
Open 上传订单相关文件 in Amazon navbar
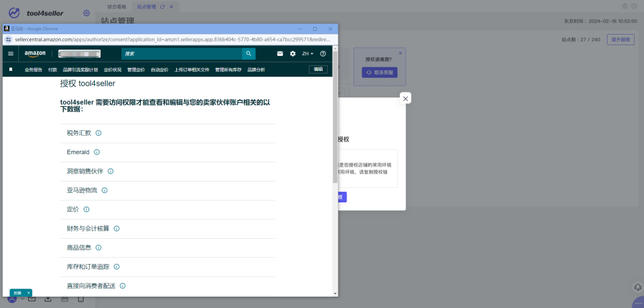[x=192, y=70]
